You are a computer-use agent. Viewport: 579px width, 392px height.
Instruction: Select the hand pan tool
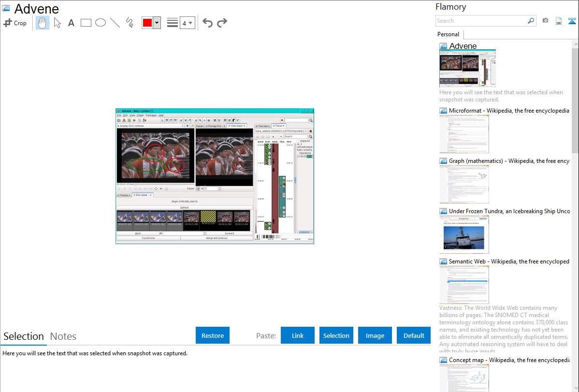coord(43,23)
